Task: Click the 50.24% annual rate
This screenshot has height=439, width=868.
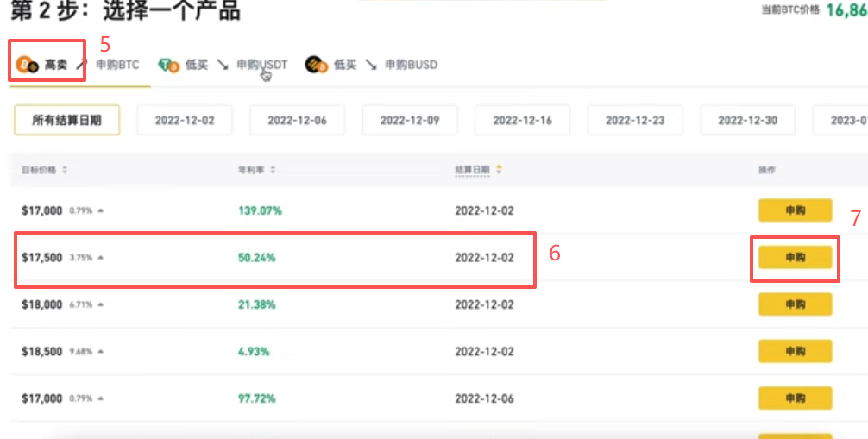Action: pos(257,258)
